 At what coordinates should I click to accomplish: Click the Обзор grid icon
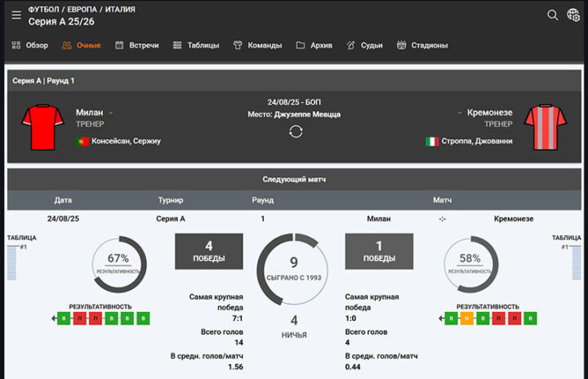point(16,45)
